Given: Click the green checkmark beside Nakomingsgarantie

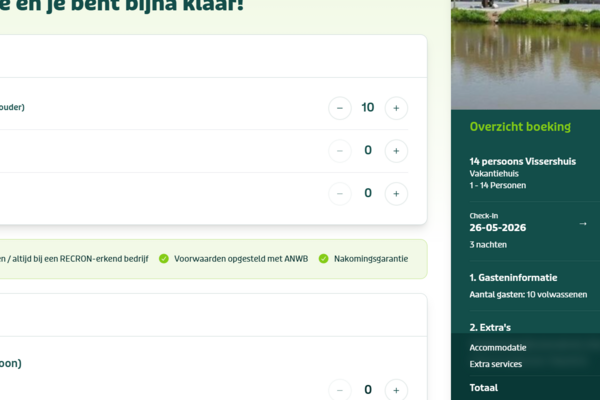Looking at the screenshot, I should point(323,259).
